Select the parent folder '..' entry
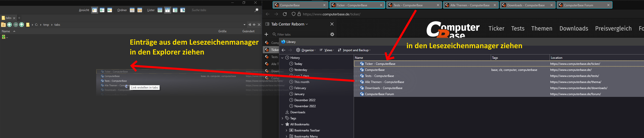The width and height of the screenshot is (644, 138). click(x=5, y=37)
